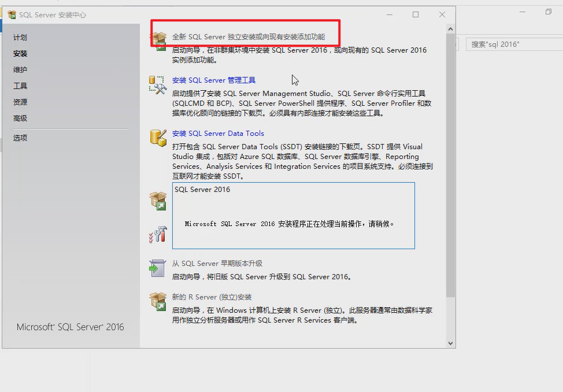Click box icon left of the SQL Server 2016 progress dialog
The image size is (563, 392).
coord(158,201)
